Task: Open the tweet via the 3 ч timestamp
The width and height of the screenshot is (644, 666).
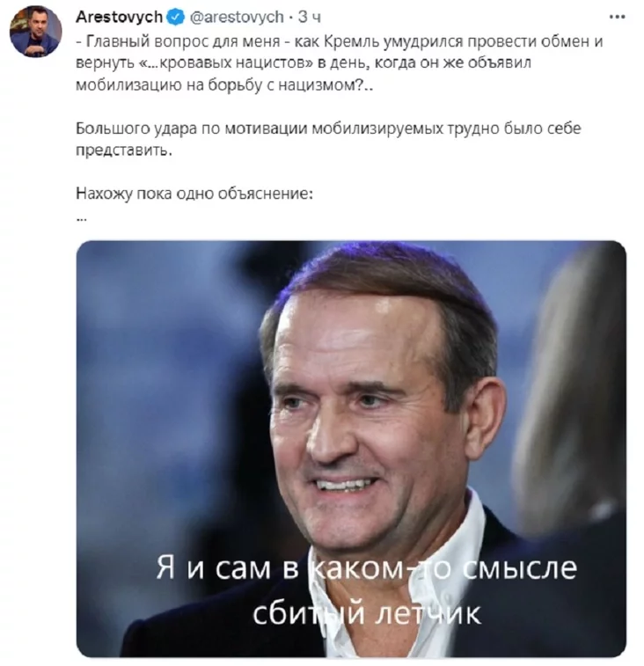Action: 310,17
